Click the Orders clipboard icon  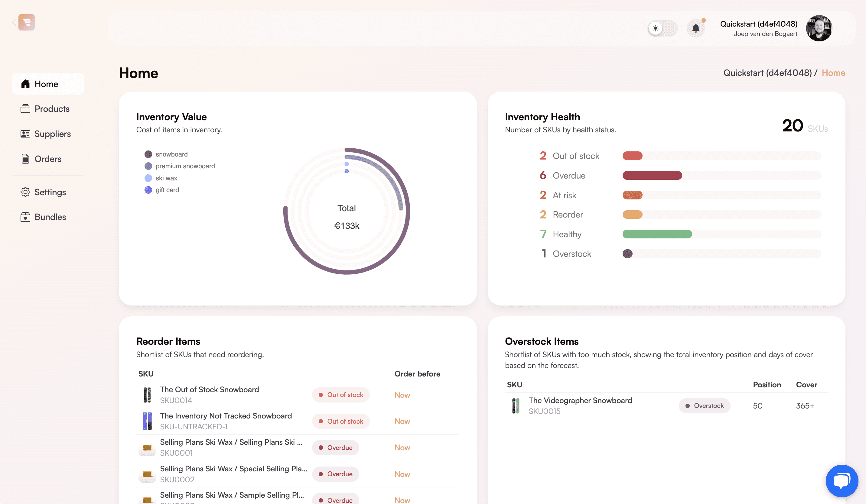click(25, 159)
